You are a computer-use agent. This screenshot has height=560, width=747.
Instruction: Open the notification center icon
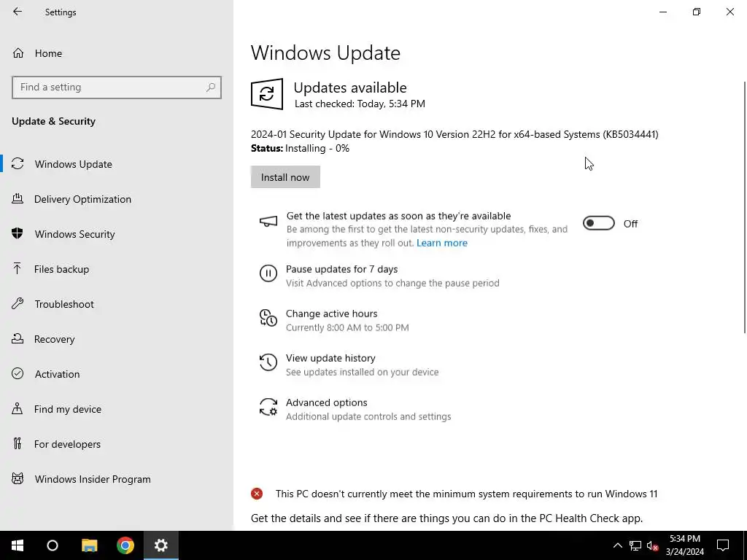723,545
